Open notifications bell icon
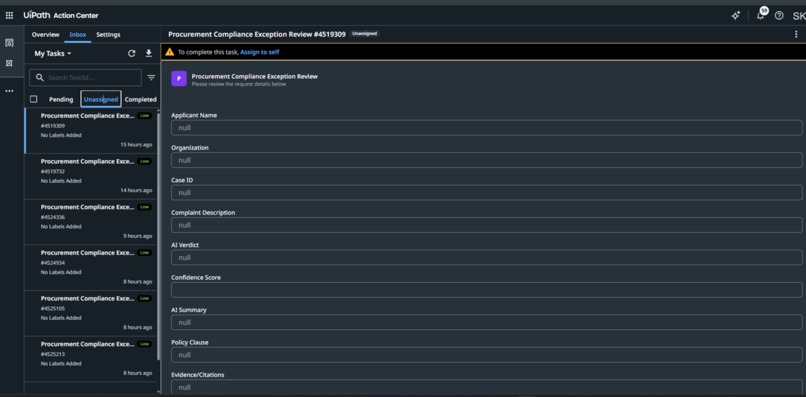 (x=760, y=15)
